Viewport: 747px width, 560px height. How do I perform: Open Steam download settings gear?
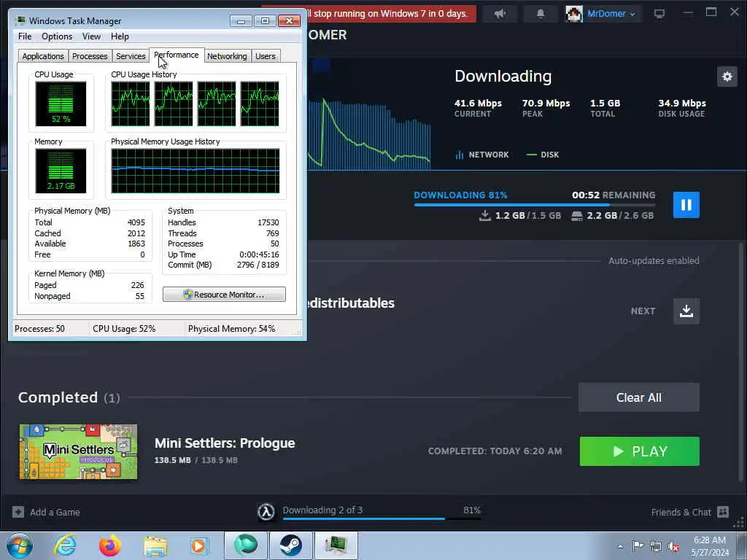pyautogui.click(x=727, y=77)
